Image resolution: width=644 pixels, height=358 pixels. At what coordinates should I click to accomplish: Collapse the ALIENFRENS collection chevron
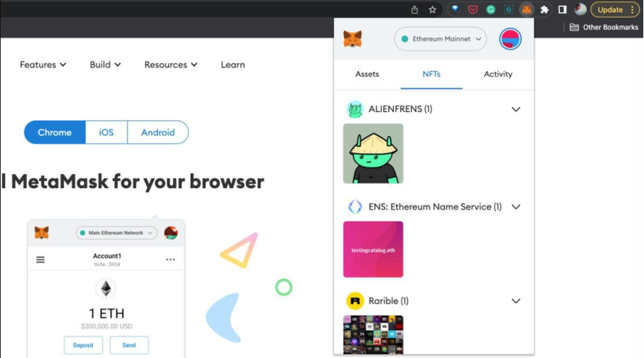click(x=516, y=109)
